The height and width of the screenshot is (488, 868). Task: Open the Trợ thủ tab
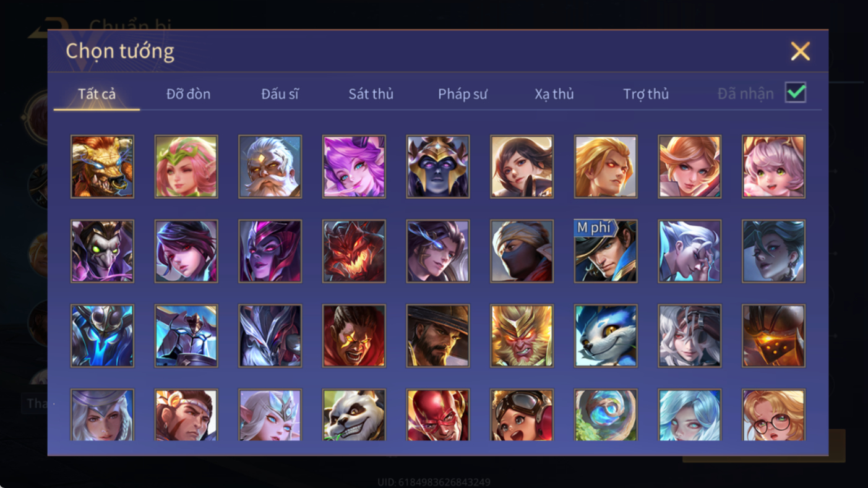click(646, 94)
